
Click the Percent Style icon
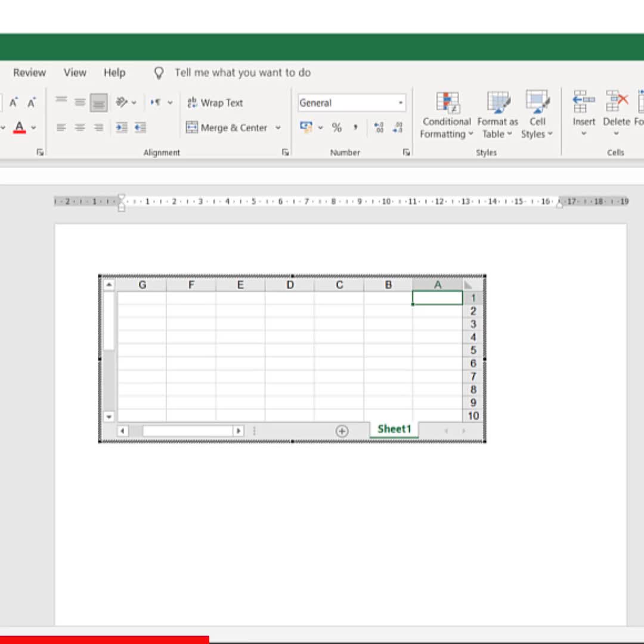[337, 128]
